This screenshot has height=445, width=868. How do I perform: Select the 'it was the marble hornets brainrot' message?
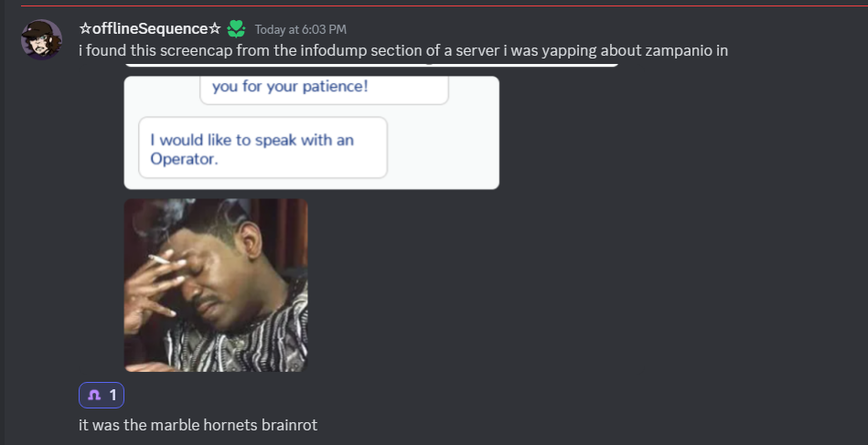point(198,425)
